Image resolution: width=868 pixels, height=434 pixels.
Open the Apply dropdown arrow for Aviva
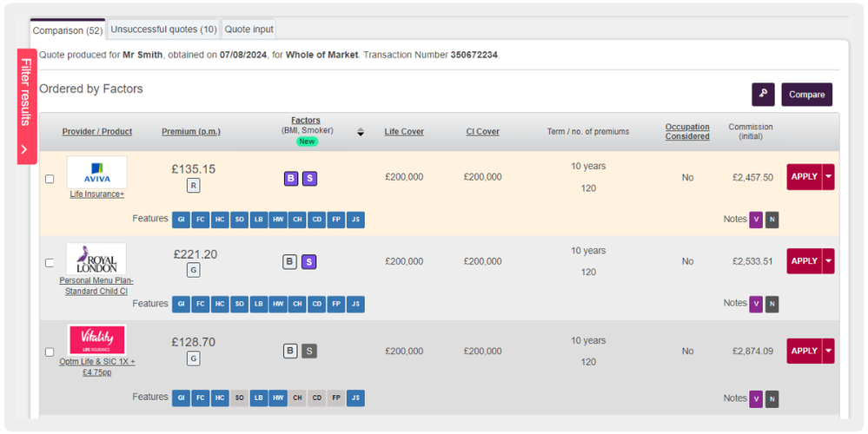[828, 177]
